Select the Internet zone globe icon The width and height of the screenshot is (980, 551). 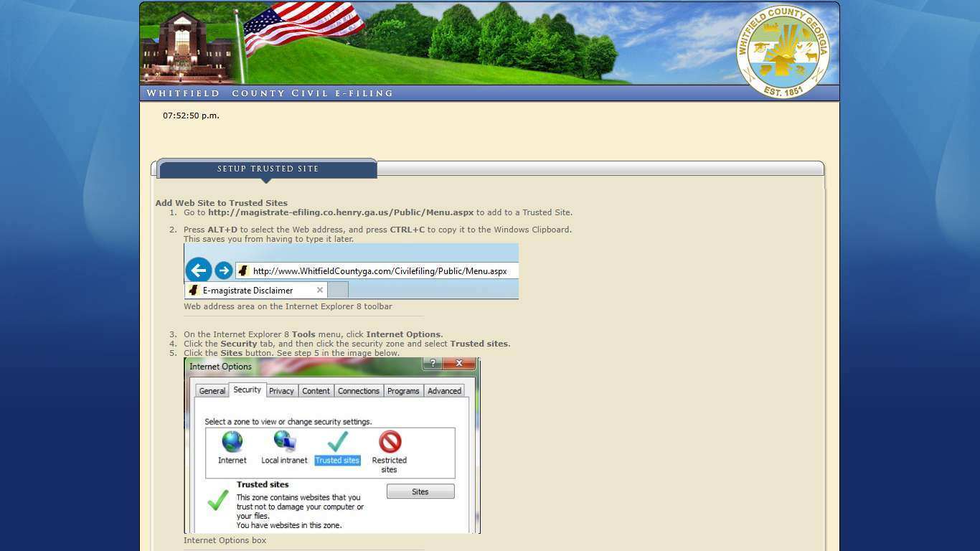click(x=232, y=442)
